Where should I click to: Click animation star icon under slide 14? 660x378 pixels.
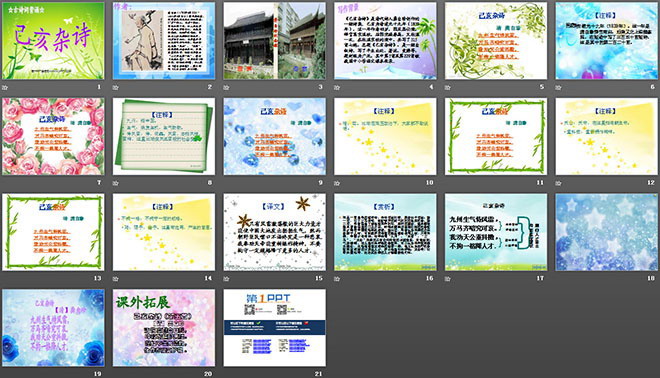(x=116, y=278)
